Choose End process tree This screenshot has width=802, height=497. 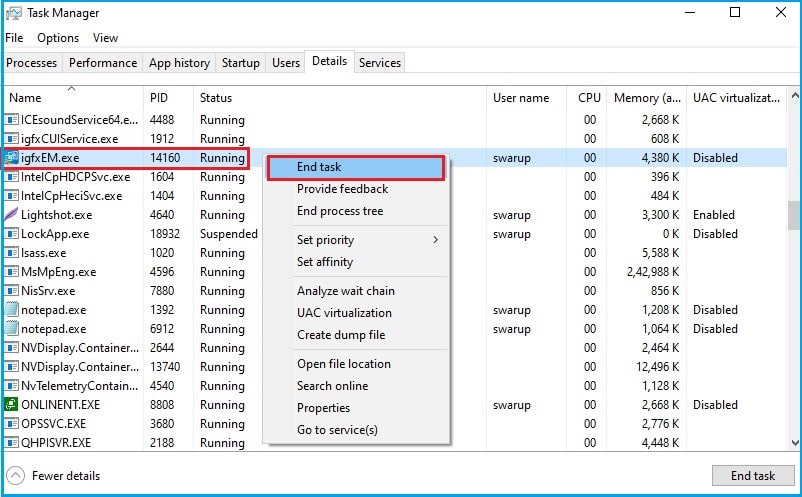(x=356, y=211)
